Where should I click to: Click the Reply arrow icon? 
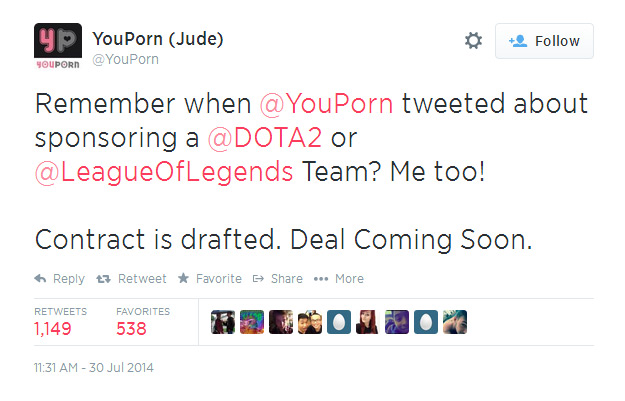[40, 278]
